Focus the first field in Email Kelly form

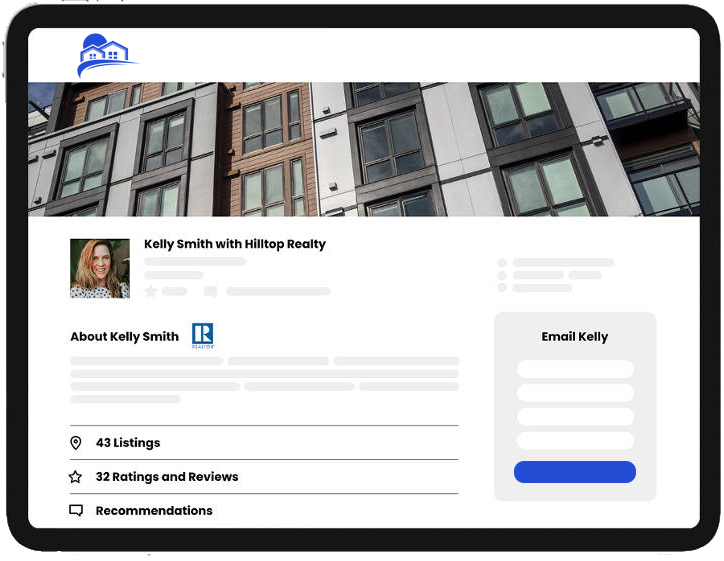pyautogui.click(x=575, y=369)
